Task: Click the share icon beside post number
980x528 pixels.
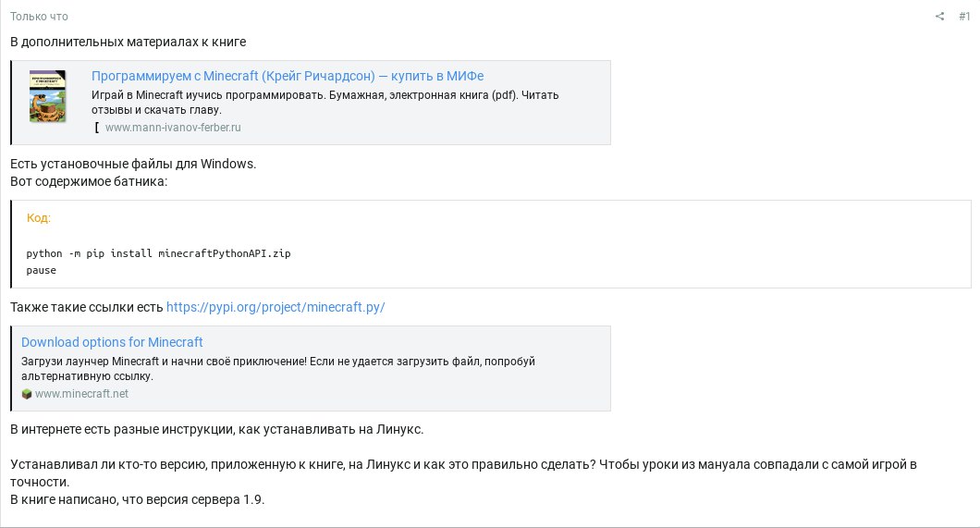Action: click(939, 17)
